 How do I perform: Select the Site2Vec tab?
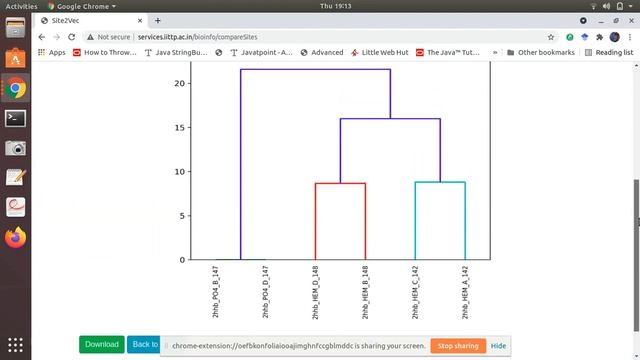pos(90,20)
